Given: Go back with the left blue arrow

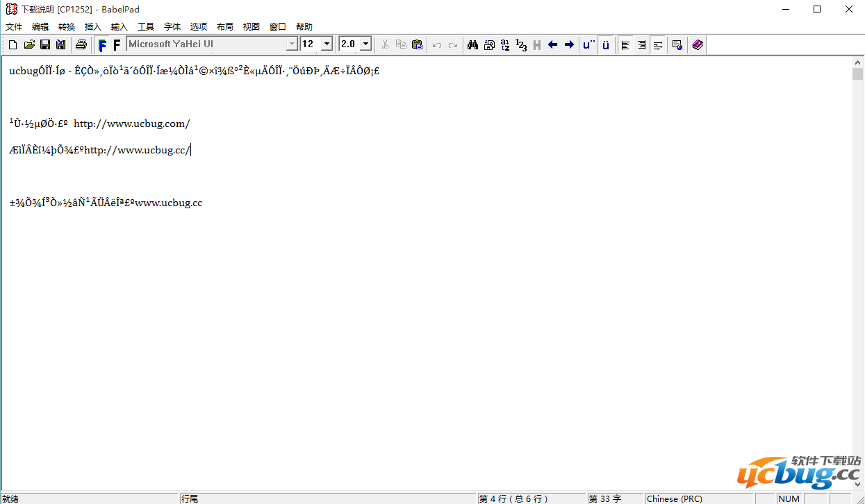Looking at the screenshot, I should click(x=553, y=45).
